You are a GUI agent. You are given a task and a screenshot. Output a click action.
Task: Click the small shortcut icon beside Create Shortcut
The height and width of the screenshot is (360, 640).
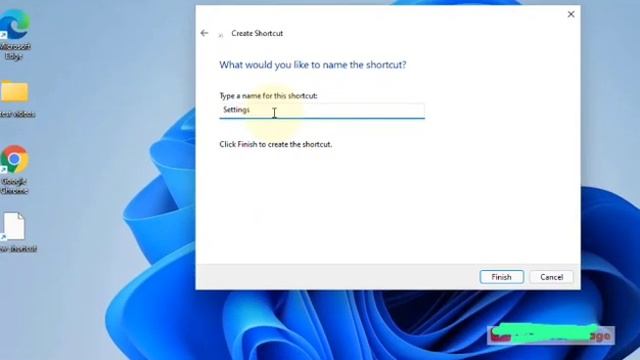pyautogui.click(x=221, y=35)
